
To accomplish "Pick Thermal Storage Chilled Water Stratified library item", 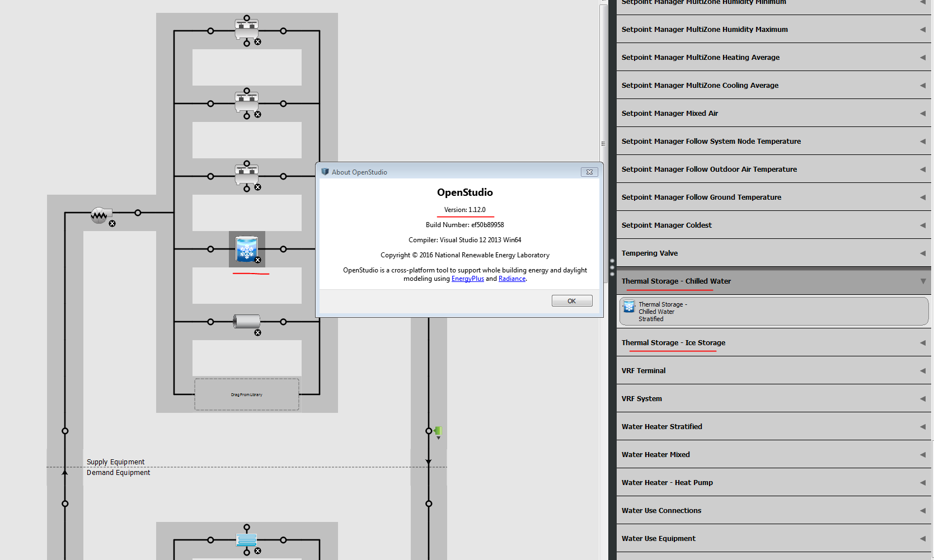I will [774, 312].
